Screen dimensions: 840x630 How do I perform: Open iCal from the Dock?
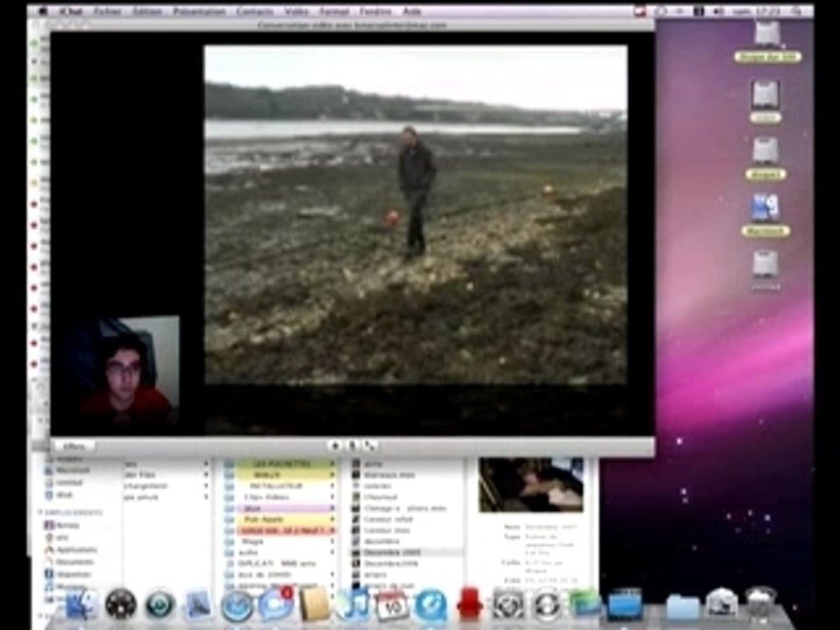pyautogui.click(x=392, y=605)
